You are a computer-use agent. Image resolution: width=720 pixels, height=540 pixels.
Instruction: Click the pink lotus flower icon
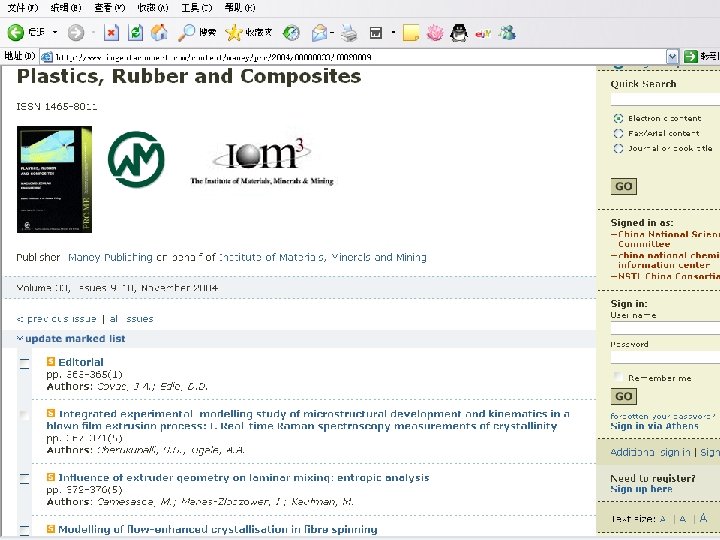pos(434,33)
